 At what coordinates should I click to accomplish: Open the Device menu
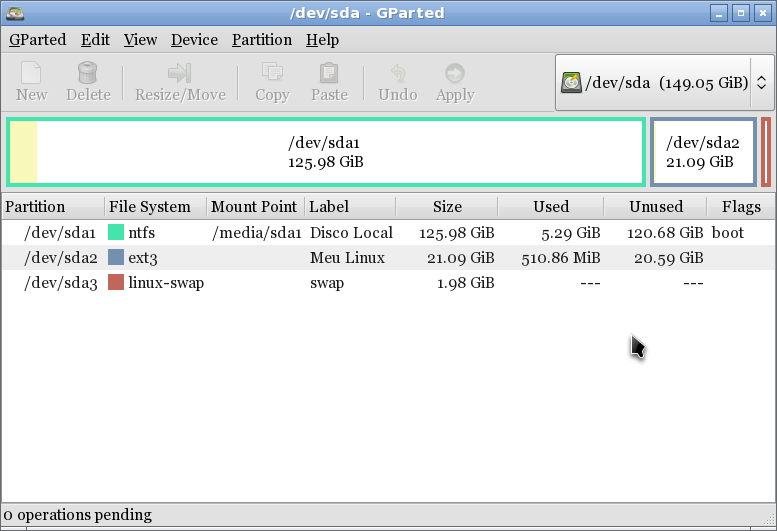pyautogui.click(x=194, y=40)
